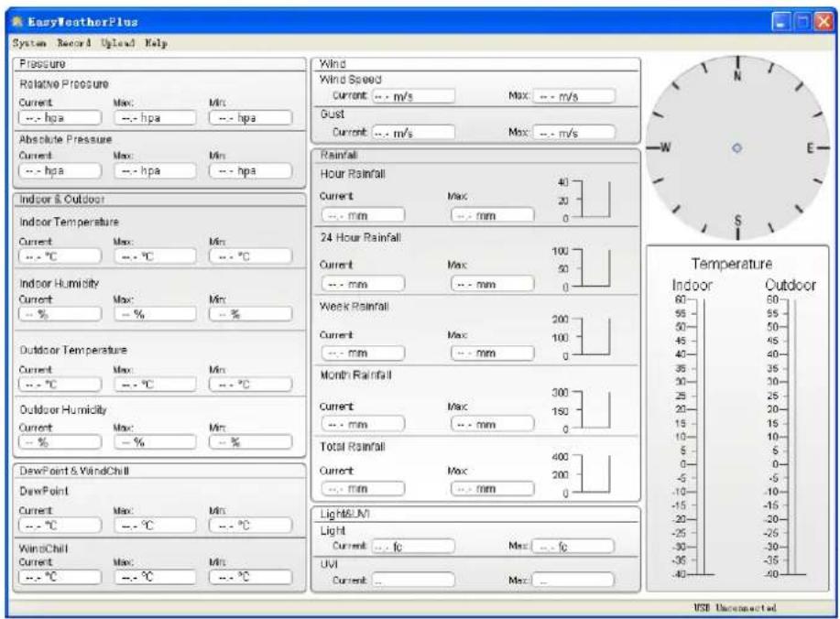Click the UVI Max field
Viewport: 840px width, 619px height.
pos(573,580)
